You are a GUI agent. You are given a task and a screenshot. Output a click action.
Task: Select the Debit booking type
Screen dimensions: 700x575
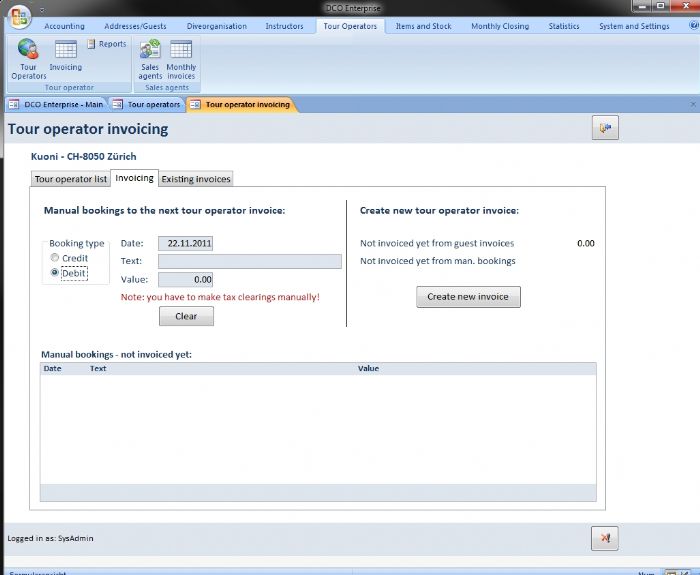tap(55, 272)
